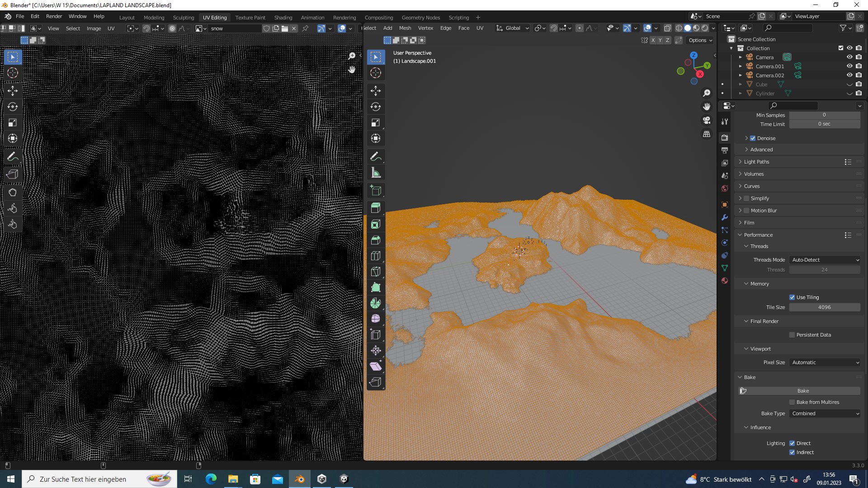
Task: Switch to the Geometry Nodes workspace tab
Action: point(420,18)
